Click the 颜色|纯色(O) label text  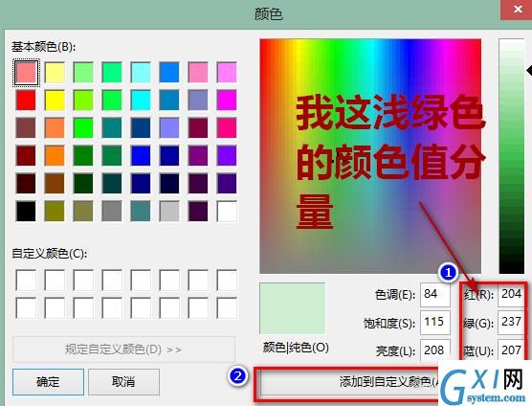(296, 348)
